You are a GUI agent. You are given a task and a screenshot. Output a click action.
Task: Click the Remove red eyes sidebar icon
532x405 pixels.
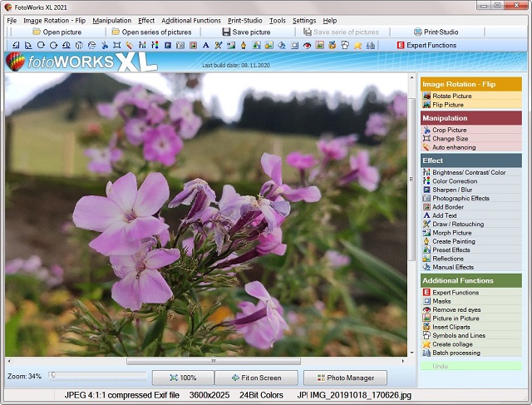point(426,309)
